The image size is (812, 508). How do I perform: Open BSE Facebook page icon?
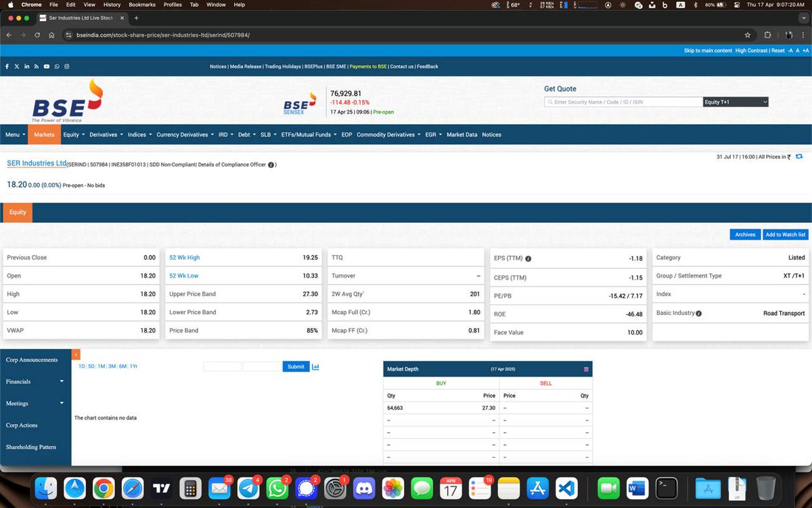click(7, 66)
